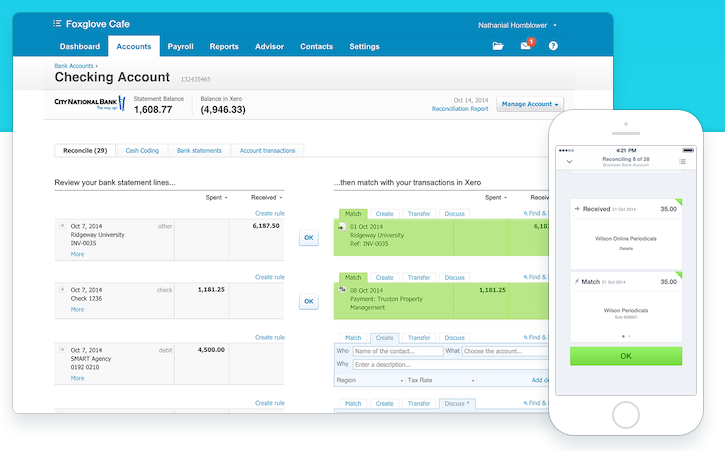
Task: Select Transfer tab for SMART Agency line
Action: [419, 338]
